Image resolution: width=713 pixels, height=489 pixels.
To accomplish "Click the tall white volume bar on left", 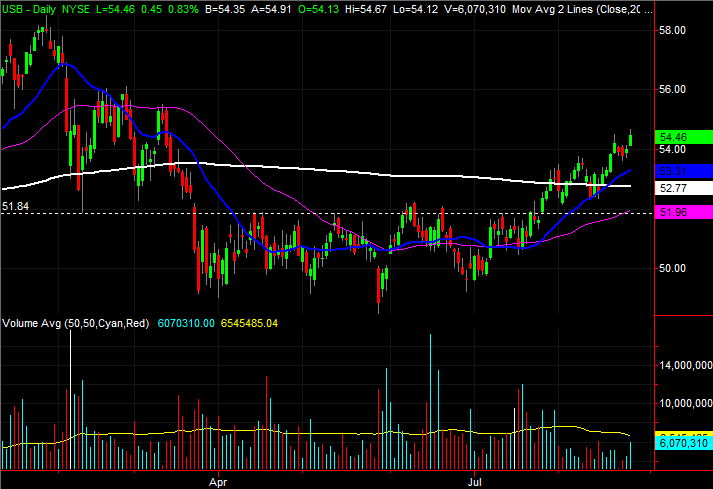I will coord(70,400).
